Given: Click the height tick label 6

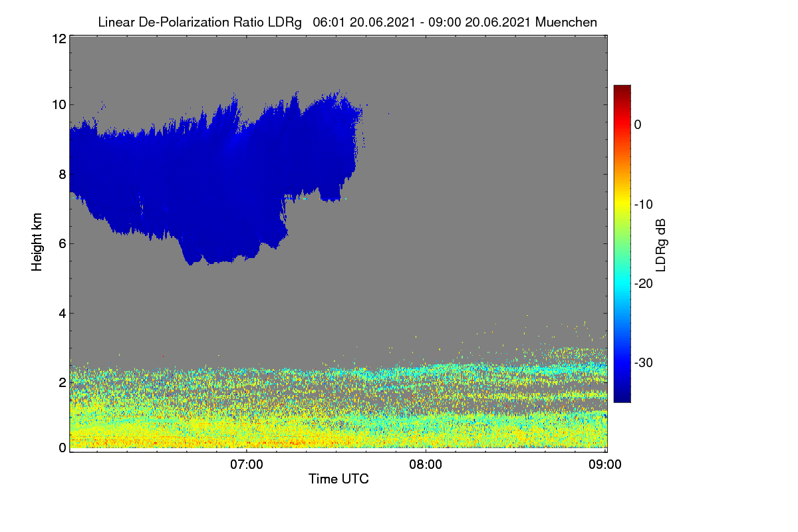Looking at the screenshot, I should pos(62,243).
